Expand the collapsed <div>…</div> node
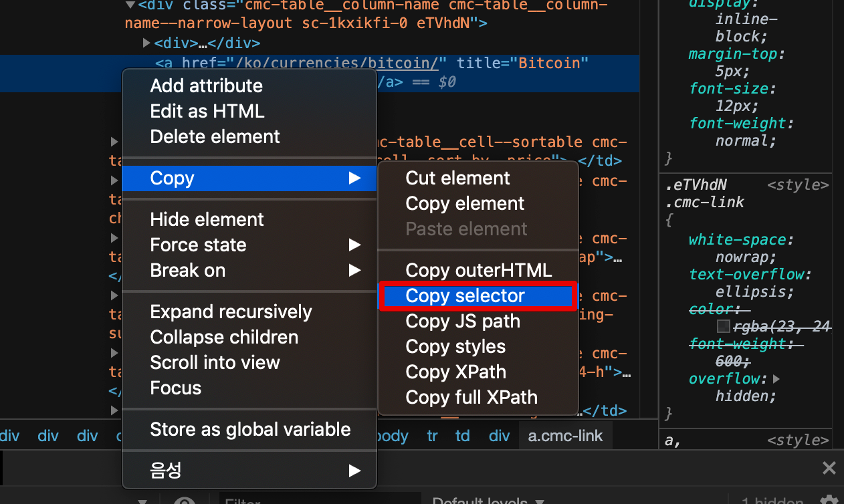Viewport: 844px width, 504px height. 146,43
